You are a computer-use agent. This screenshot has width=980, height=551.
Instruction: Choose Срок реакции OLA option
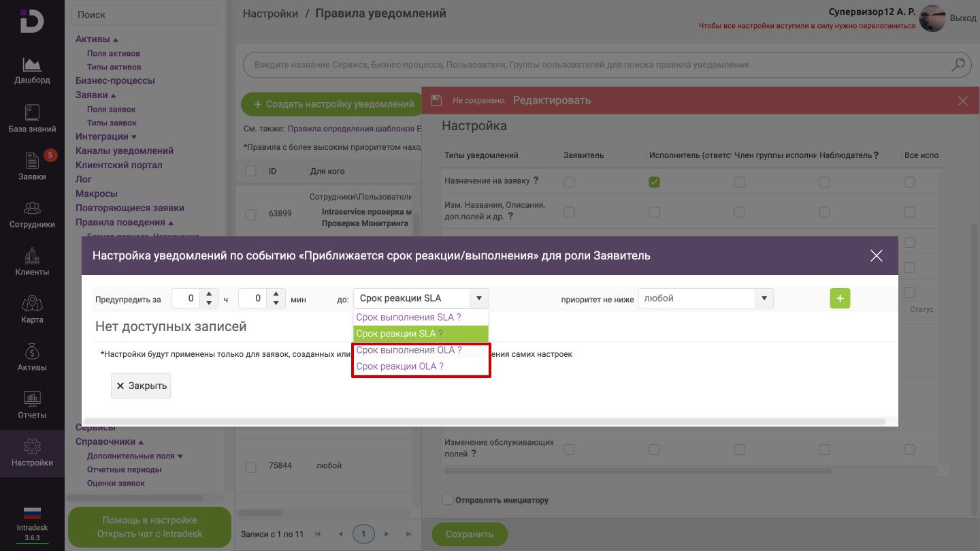tap(399, 366)
